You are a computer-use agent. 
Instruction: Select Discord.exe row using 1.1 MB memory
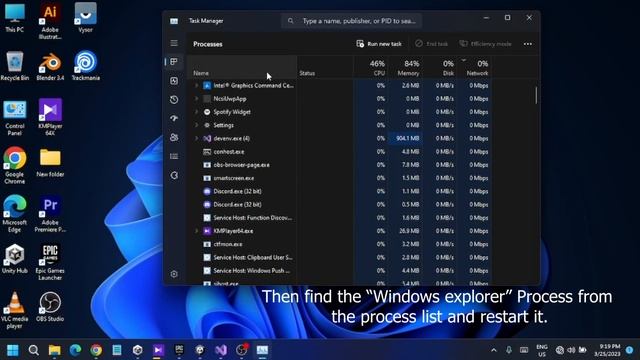click(x=340, y=191)
